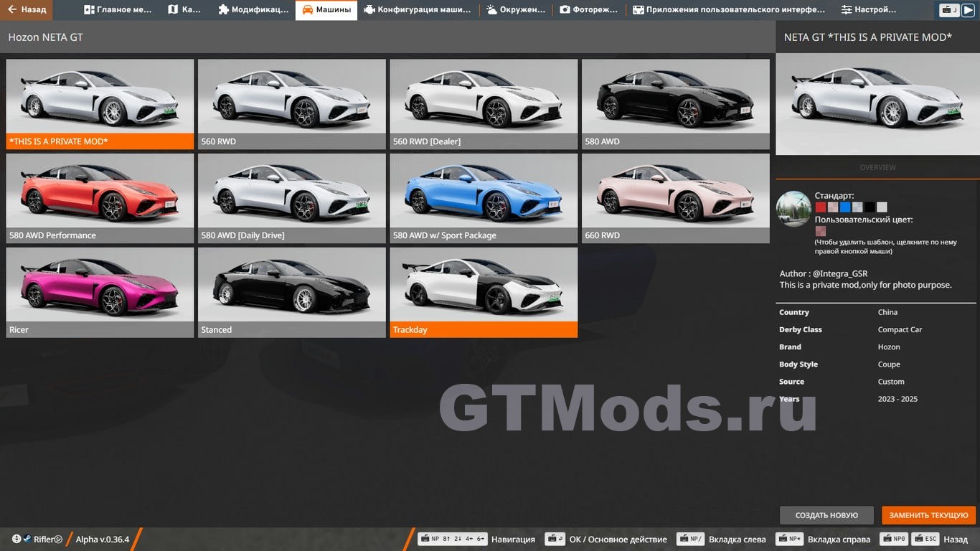Click the Years value 2023 - 2025

[897, 399]
